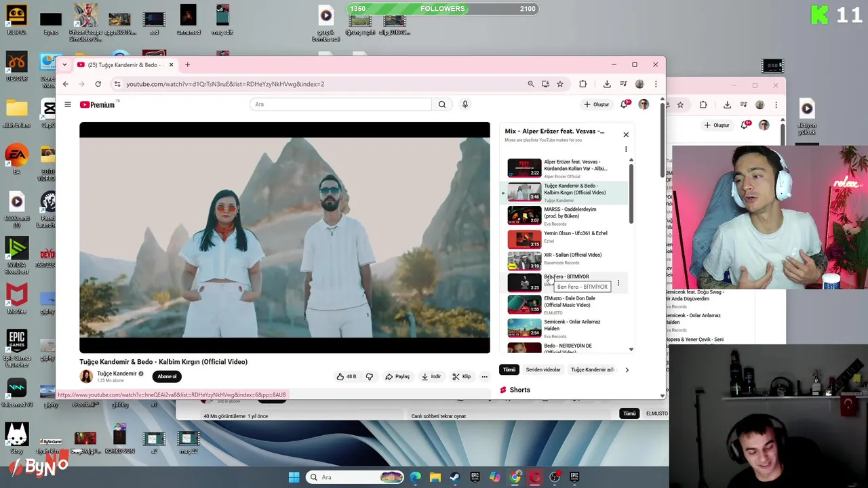The width and height of the screenshot is (868, 488).
Task: Close the Mix playlist panel
Action: 626,134
